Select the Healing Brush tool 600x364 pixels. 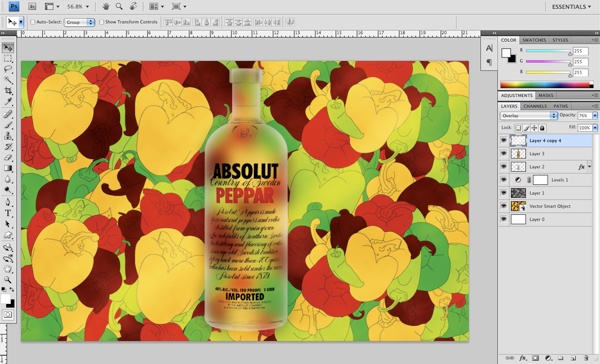coord(8,114)
